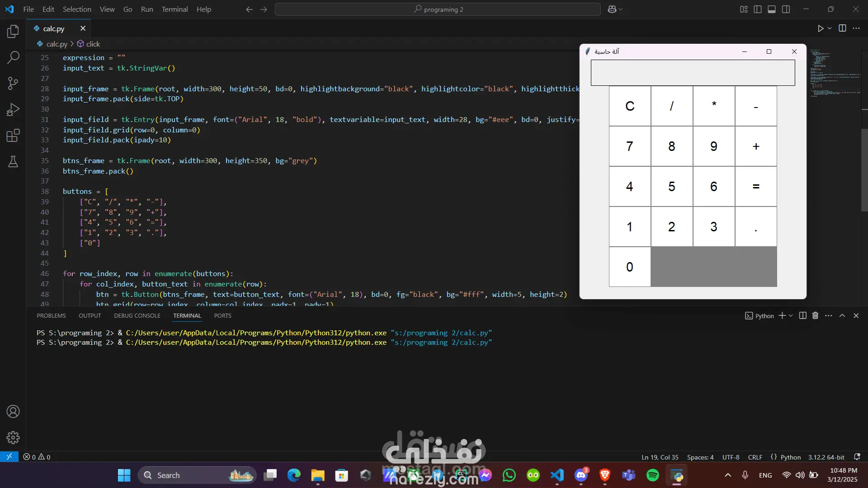Split the terminal
This screenshot has height=488, width=868.
pos(802,315)
